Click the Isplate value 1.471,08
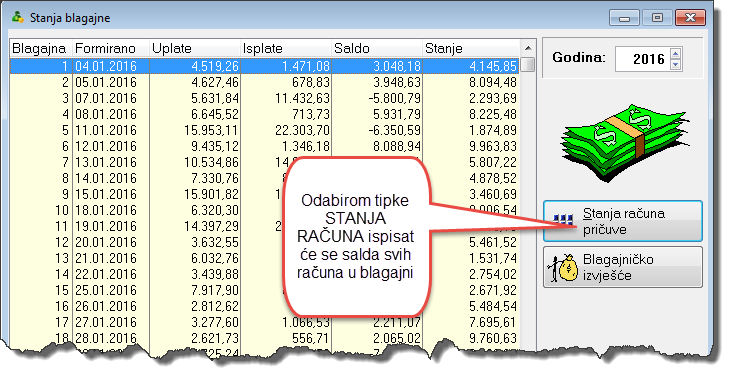Image resolution: width=729 pixels, height=383 pixels. click(x=305, y=66)
